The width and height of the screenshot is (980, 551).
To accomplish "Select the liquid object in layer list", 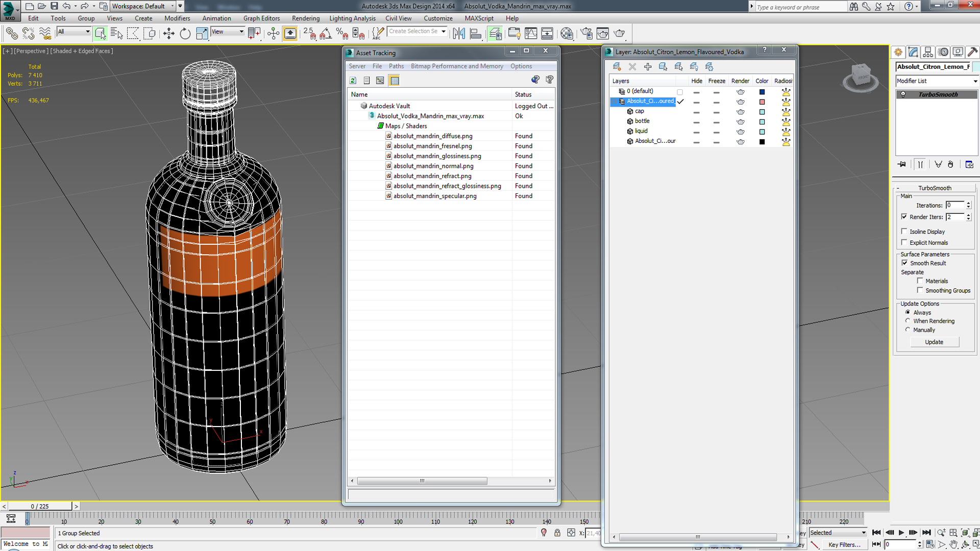I will pos(641,131).
